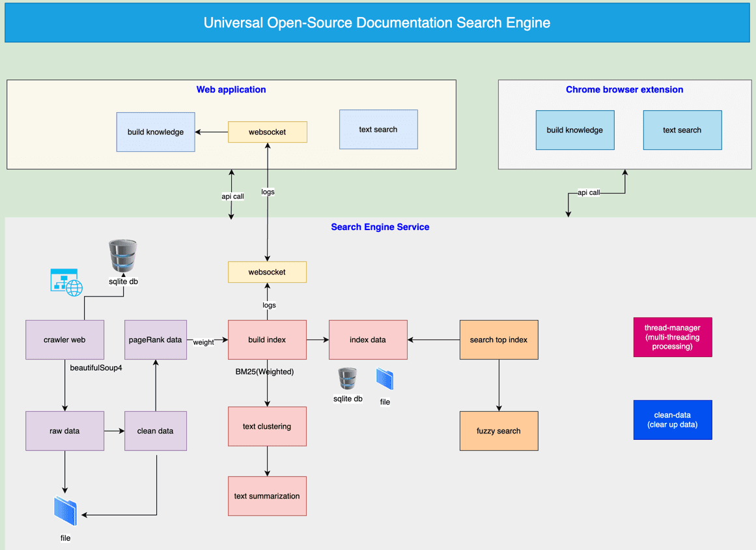The height and width of the screenshot is (550, 756).
Task: Click the sqlite db icon above crawler web
Action: (x=123, y=255)
